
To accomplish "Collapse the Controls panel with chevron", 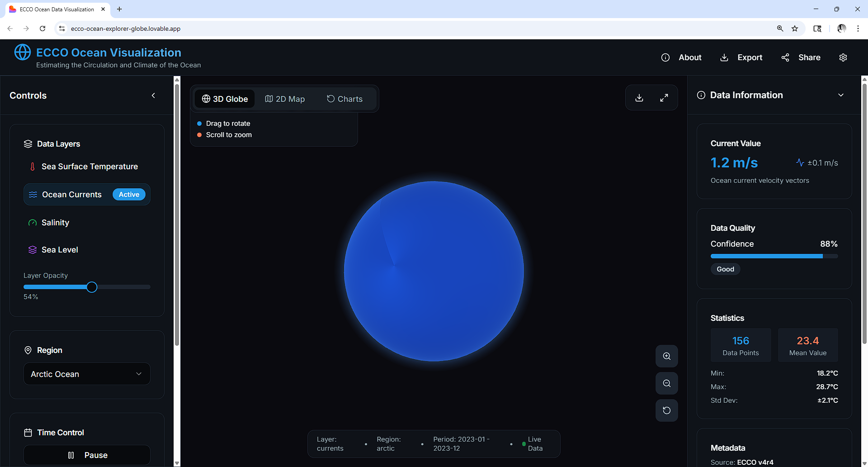I will [153, 95].
